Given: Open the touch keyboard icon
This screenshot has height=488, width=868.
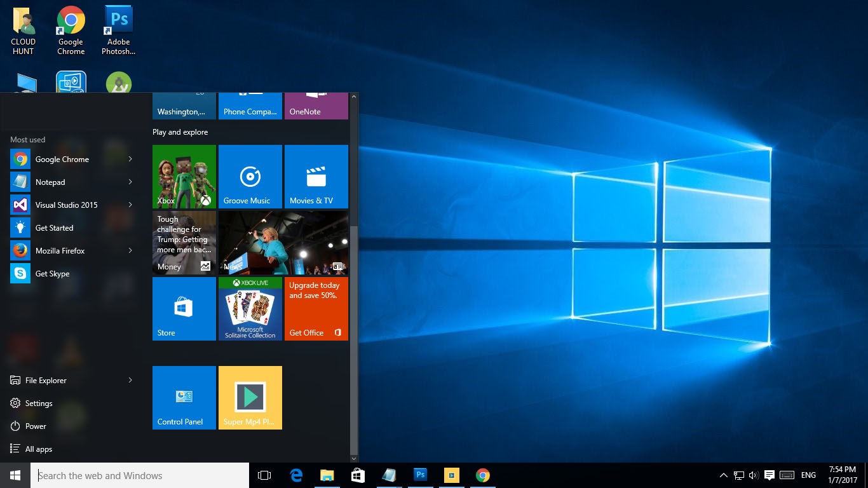Looking at the screenshot, I should click(787, 475).
